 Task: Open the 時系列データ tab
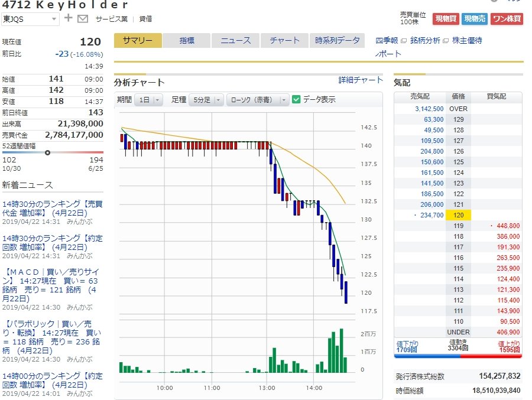[337, 40]
